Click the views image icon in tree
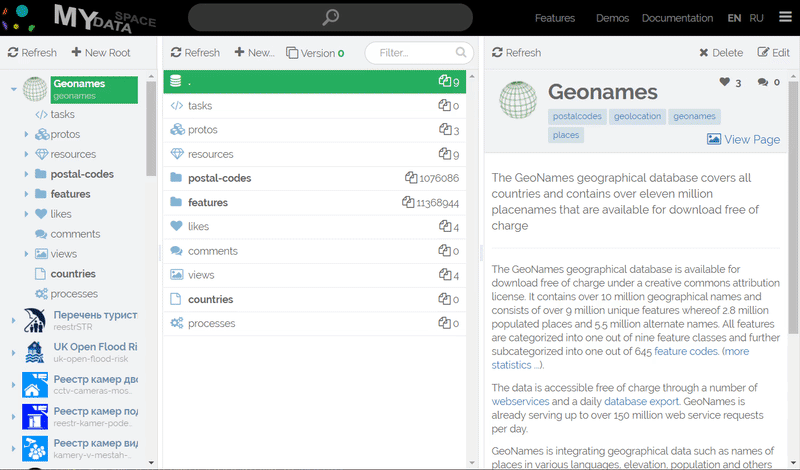Viewport: 800px width, 470px height. click(41, 254)
